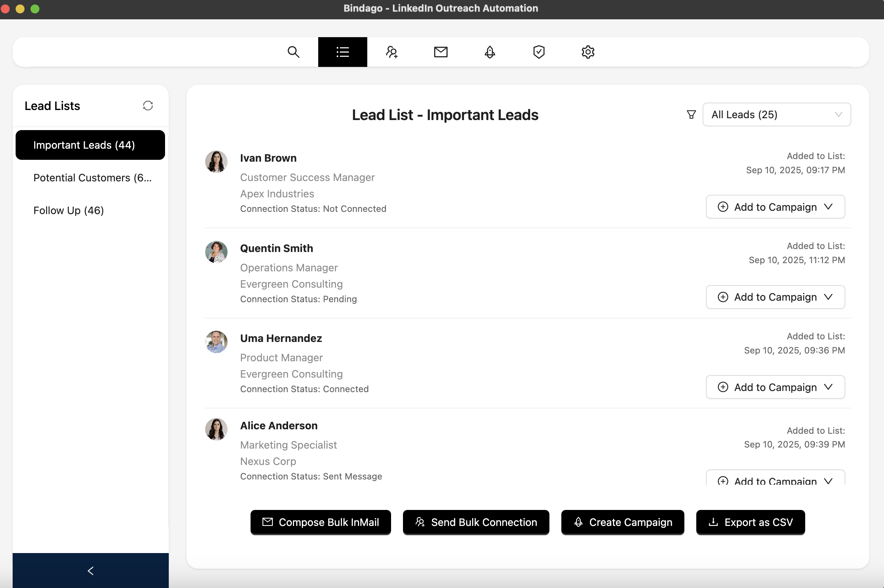Click the filter funnel icon

pos(691,114)
